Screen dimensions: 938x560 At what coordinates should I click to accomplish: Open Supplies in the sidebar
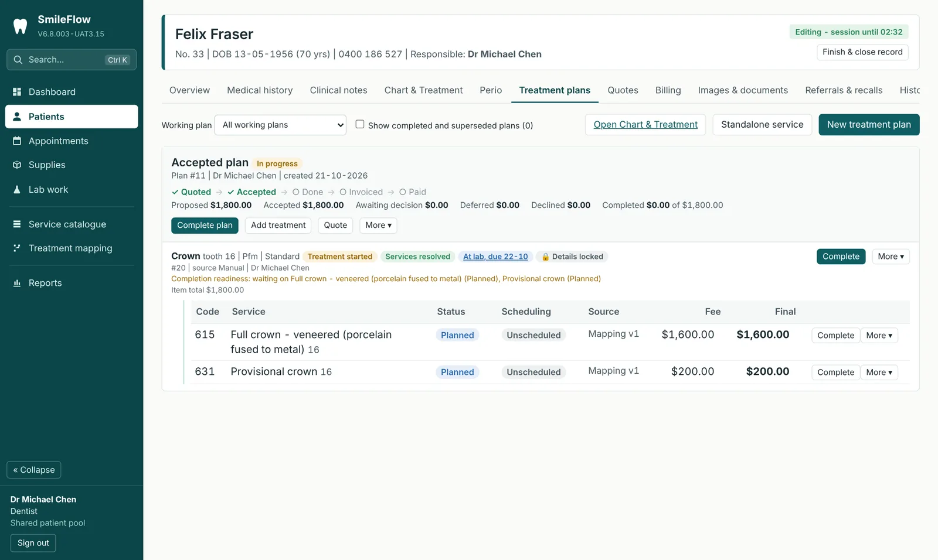[72, 165]
